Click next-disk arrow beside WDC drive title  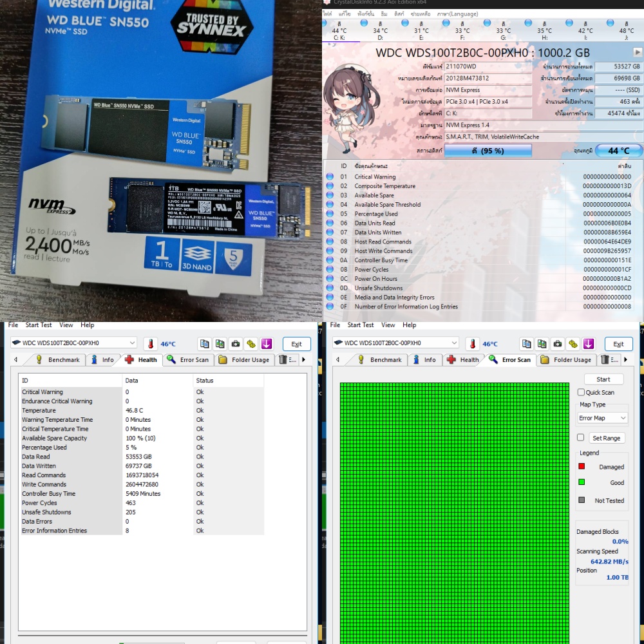(x=637, y=52)
